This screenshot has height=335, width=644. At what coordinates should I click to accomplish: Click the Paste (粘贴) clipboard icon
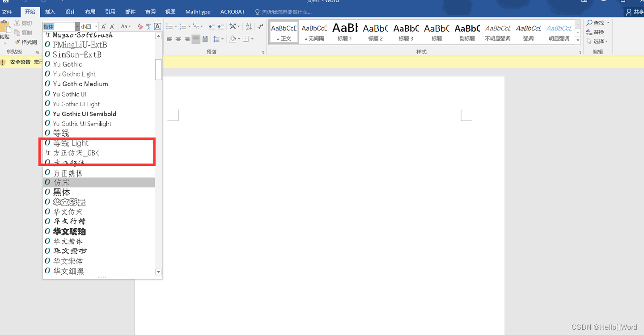[x=4, y=27]
